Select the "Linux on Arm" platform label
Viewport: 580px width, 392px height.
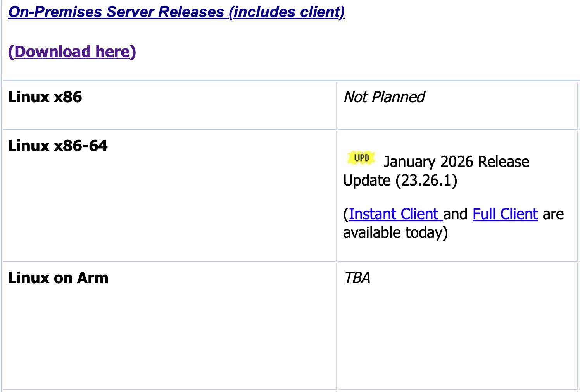[58, 278]
